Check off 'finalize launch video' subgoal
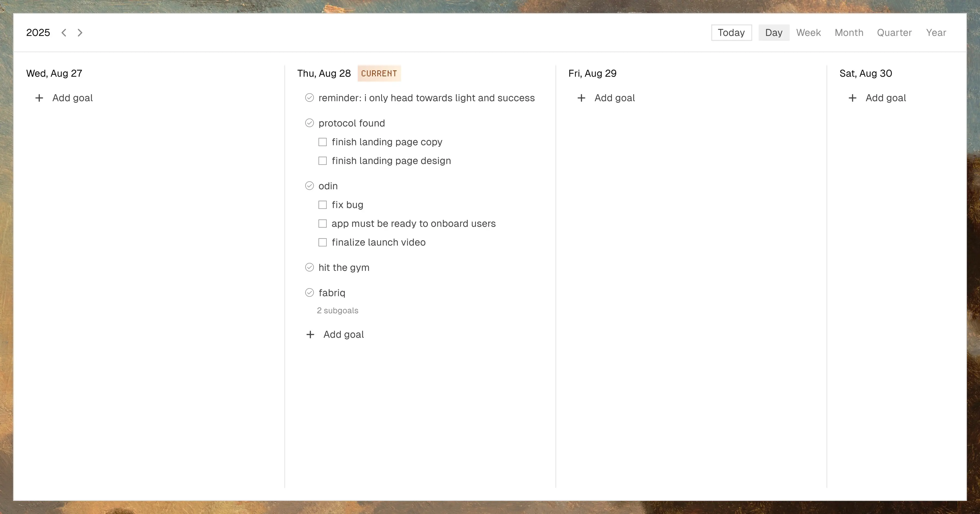The height and width of the screenshot is (514, 980). click(322, 242)
